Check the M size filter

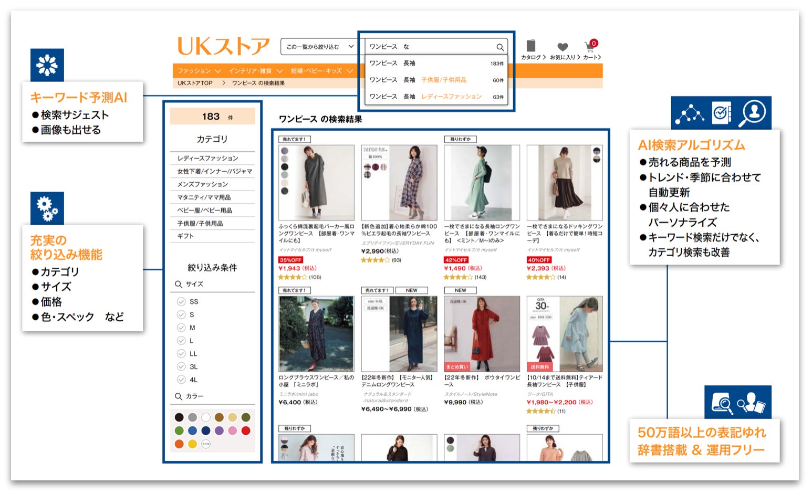(x=181, y=328)
